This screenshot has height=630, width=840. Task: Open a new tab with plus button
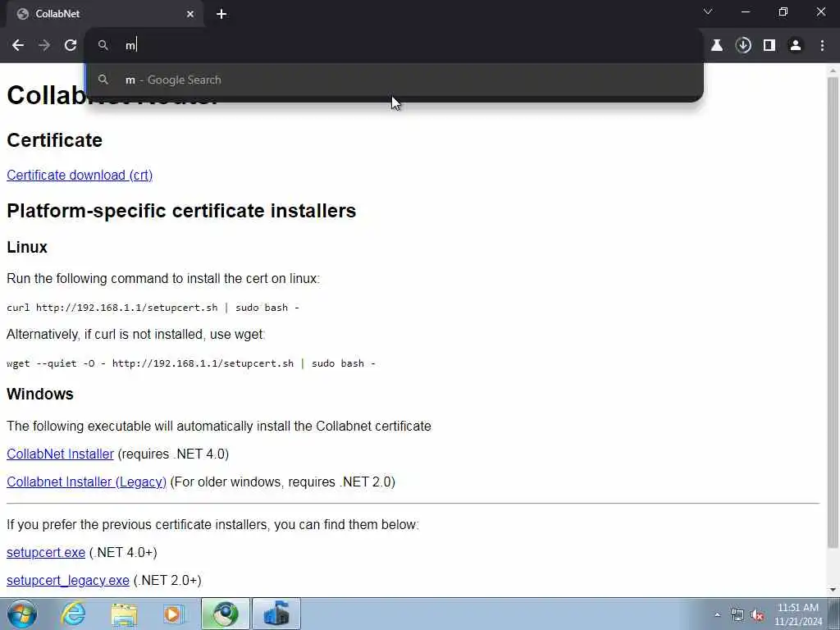pos(221,14)
